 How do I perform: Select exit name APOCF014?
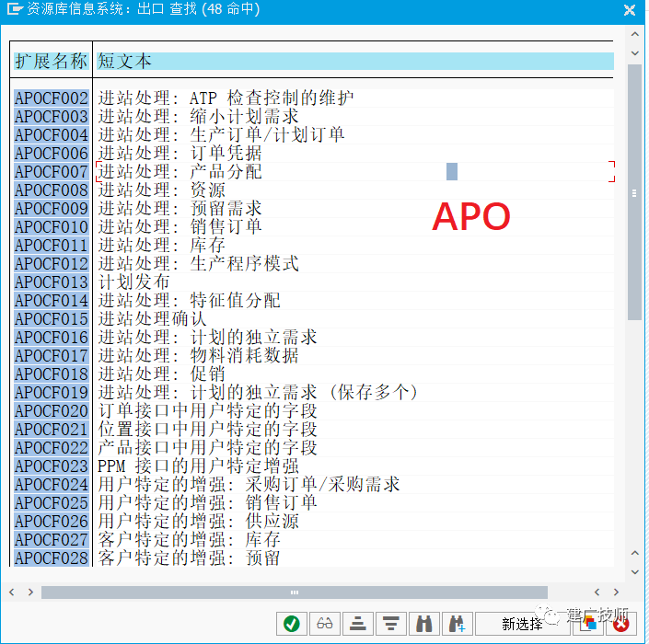[x=52, y=301]
